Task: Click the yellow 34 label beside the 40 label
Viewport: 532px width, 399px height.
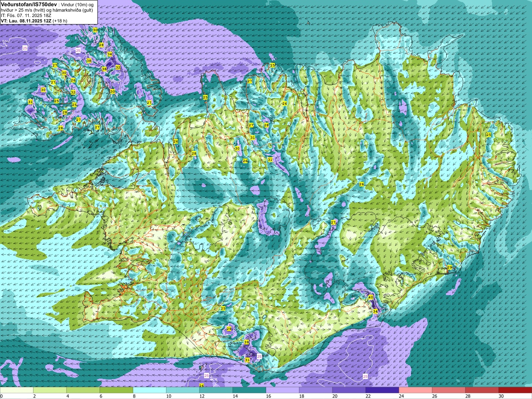Action: click(x=375, y=311)
